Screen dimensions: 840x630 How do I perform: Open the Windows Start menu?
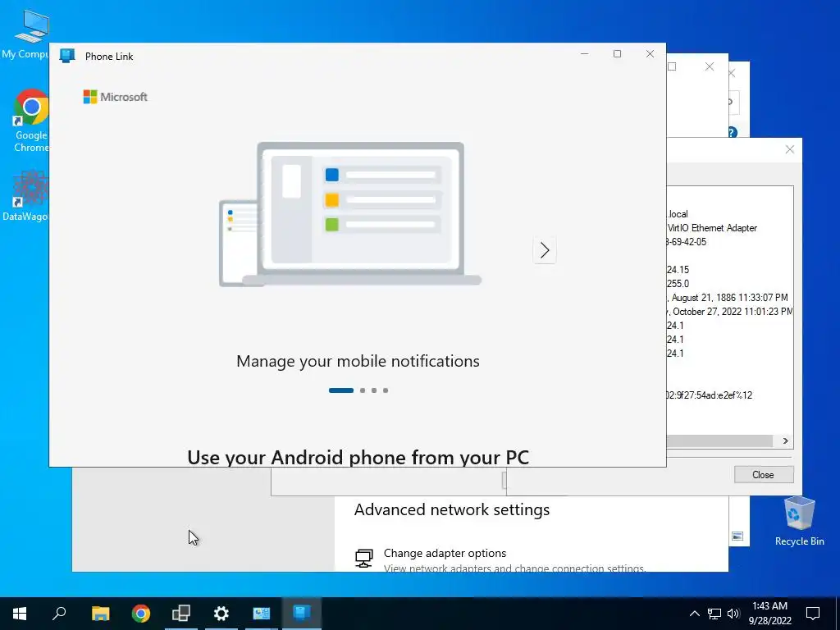(20, 614)
